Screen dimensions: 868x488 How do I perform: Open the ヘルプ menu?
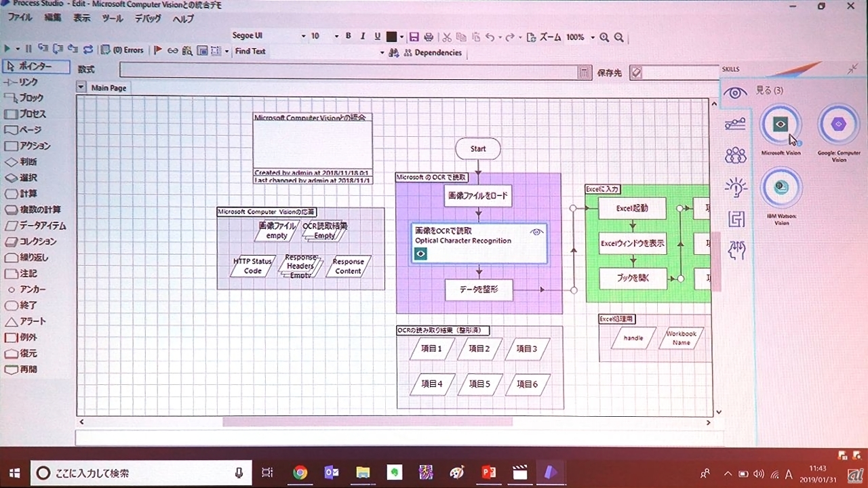183,18
